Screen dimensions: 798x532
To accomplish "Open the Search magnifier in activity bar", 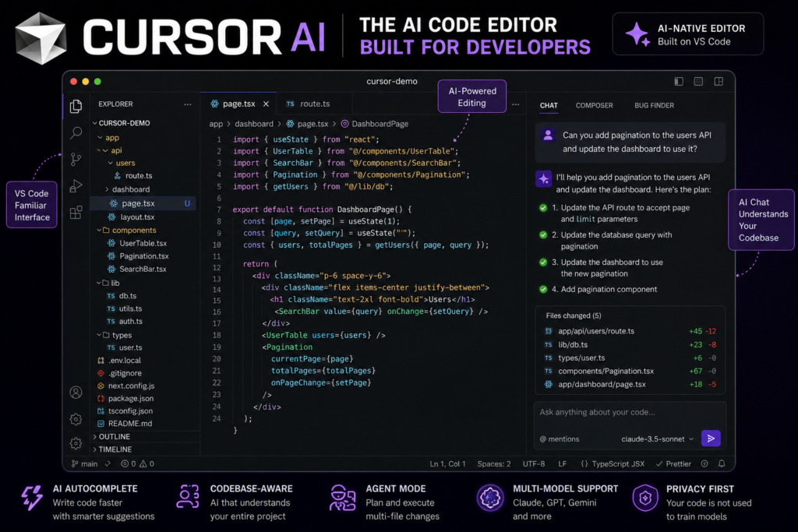I will (76, 132).
